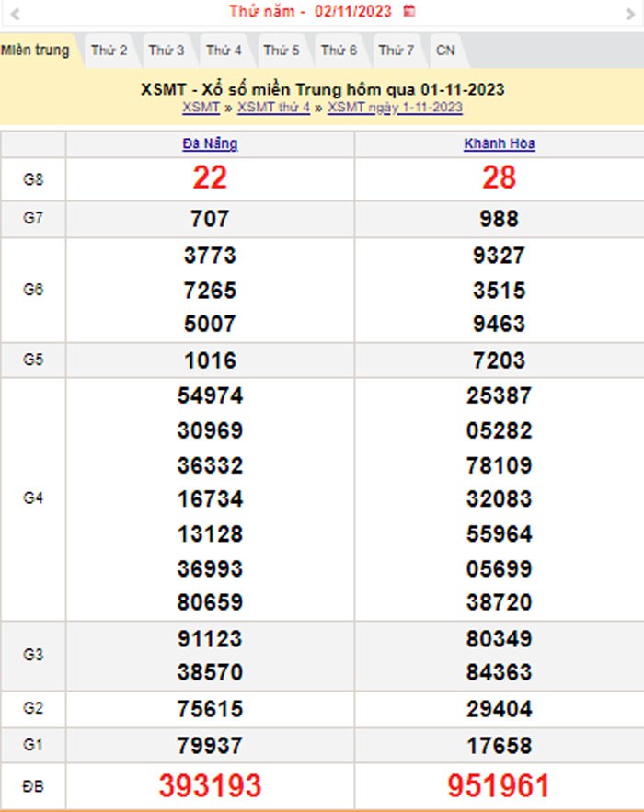The width and height of the screenshot is (644, 812).
Task: Open the XSMT thứ 4 link
Action: click(273, 108)
